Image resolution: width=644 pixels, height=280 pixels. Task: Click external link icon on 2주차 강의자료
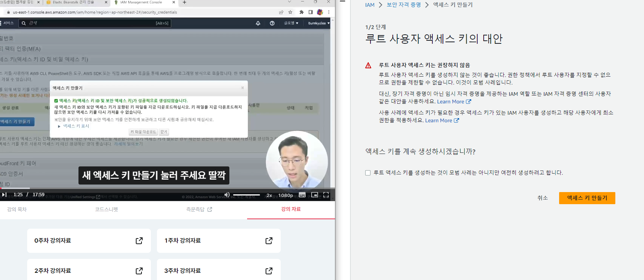pos(139,271)
